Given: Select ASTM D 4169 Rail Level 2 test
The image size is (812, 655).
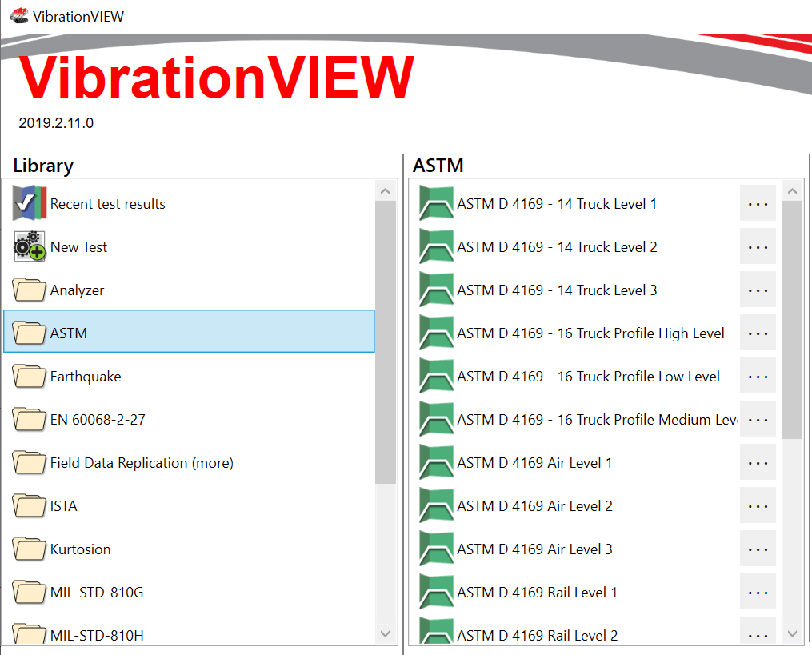Looking at the screenshot, I should click(537, 635).
